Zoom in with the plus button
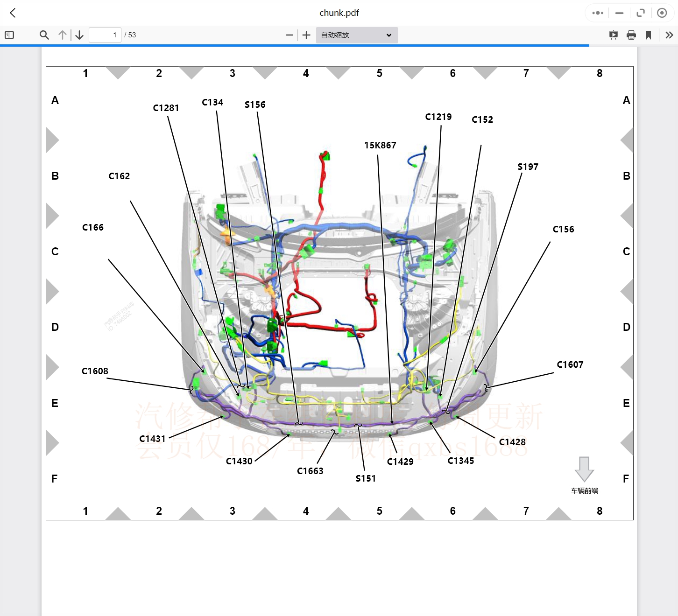 point(306,35)
